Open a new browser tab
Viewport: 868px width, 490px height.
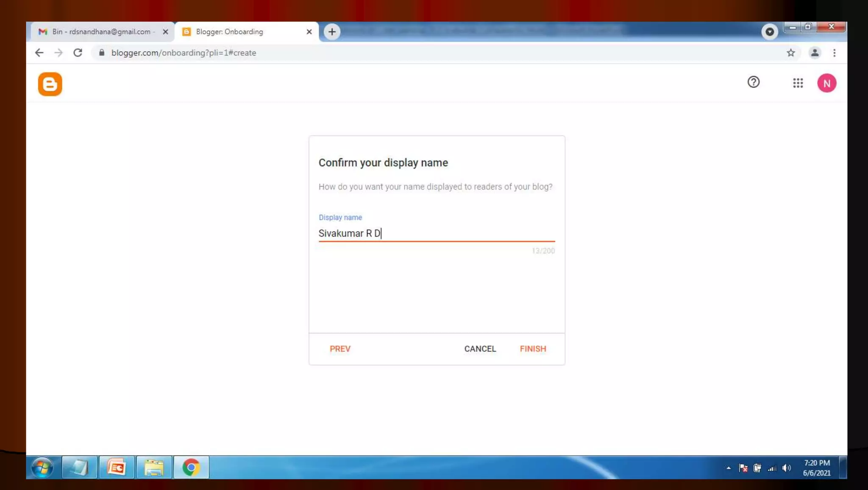pyautogui.click(x=332, y=32)
